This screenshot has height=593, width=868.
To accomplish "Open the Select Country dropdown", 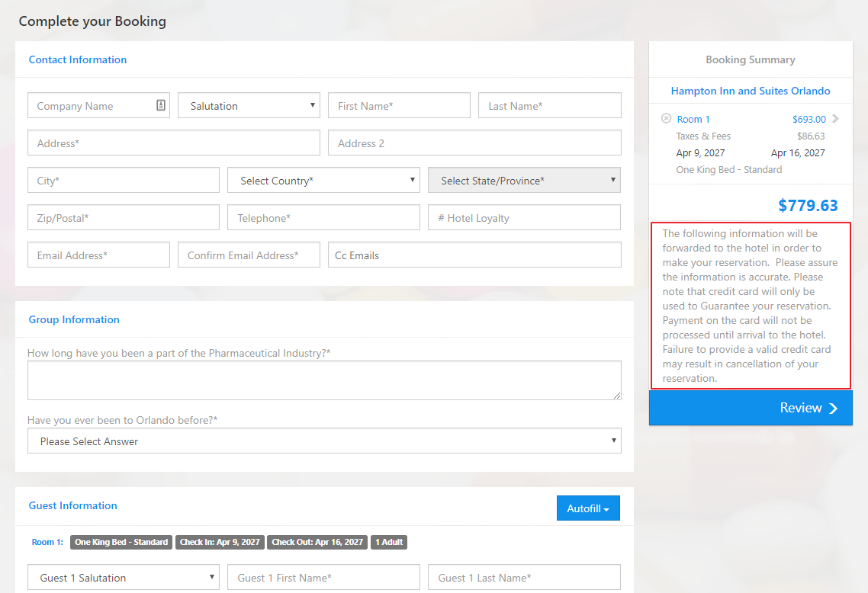I will pyautogui.click(x=324, y=181).
